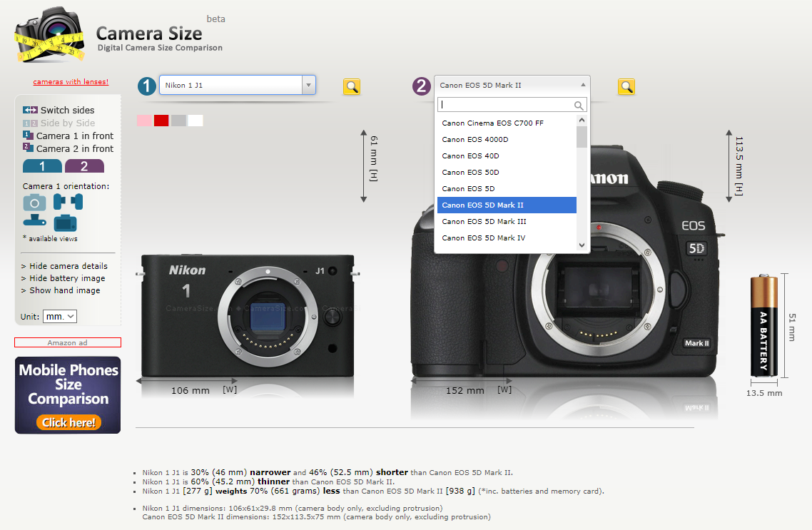The height and width of the screenshot is (530, 812).
Task: Select the rear view orientation icon
Action: click(65, 223)
